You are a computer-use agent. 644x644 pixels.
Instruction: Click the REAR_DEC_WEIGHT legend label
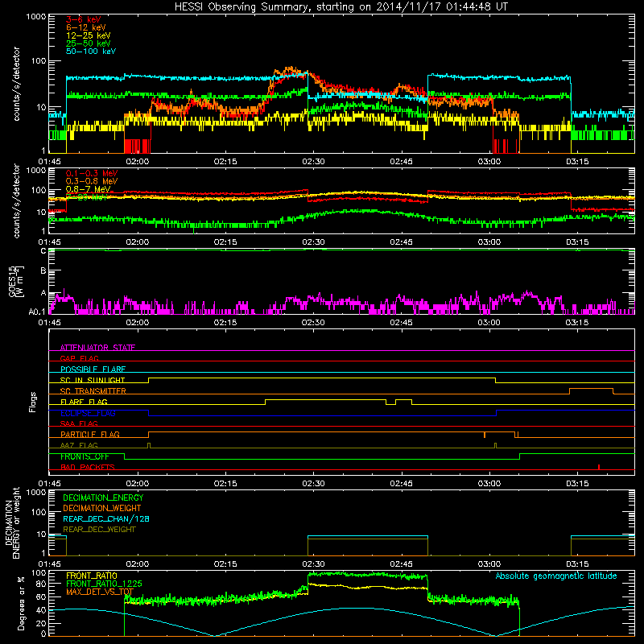pyautogui.click(x=99, y=530)
